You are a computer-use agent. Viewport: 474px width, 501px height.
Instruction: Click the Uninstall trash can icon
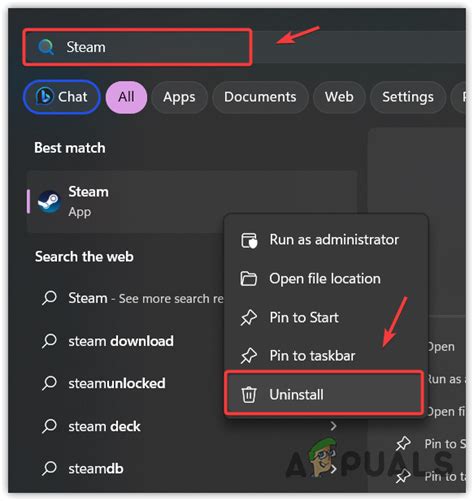point(249,395)
